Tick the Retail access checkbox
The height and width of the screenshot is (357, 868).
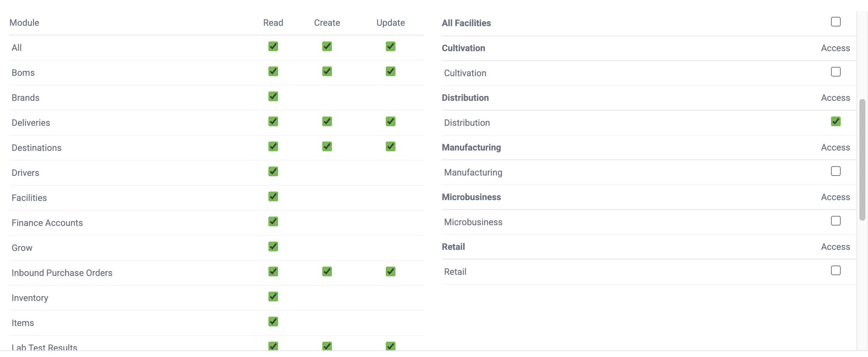point(835,270)
